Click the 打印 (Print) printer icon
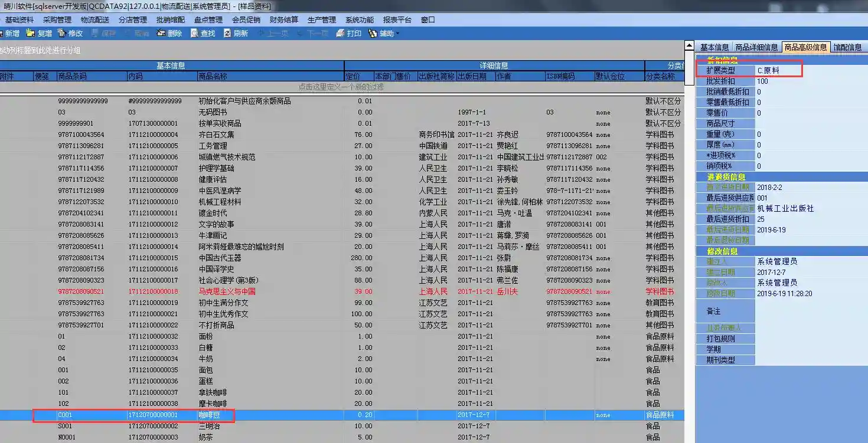Viewport: 868px width, 443px height. pyautogui.click(x=341, y=34)
